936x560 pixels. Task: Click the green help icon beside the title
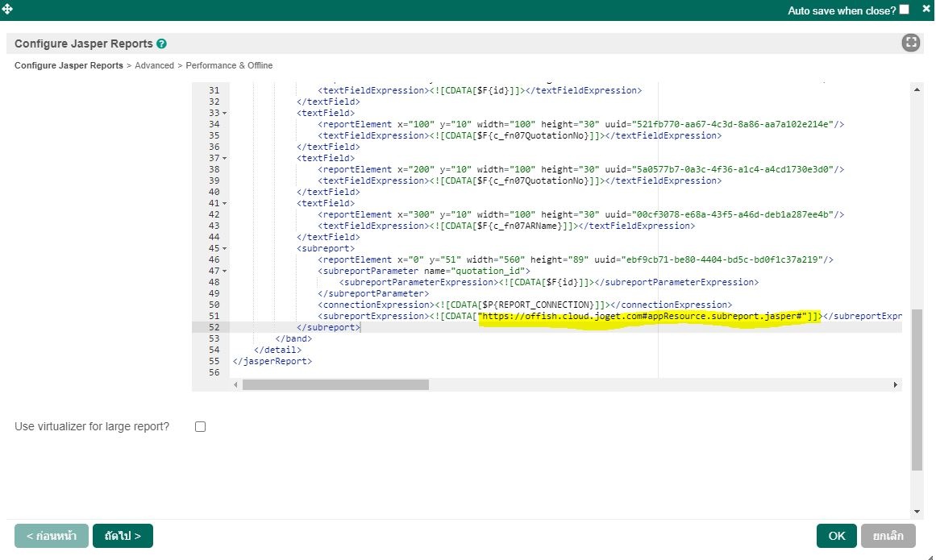(162, 44)
